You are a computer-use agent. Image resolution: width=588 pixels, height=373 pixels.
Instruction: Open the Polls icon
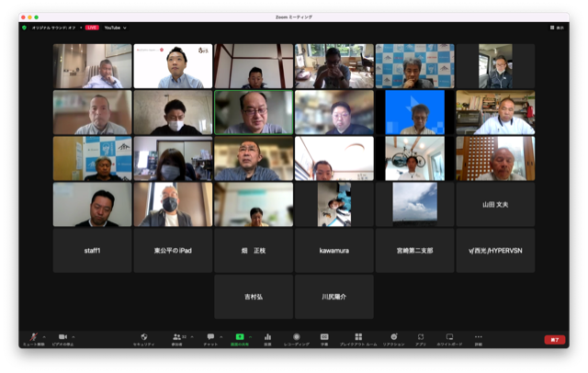[x=267, y=337]
